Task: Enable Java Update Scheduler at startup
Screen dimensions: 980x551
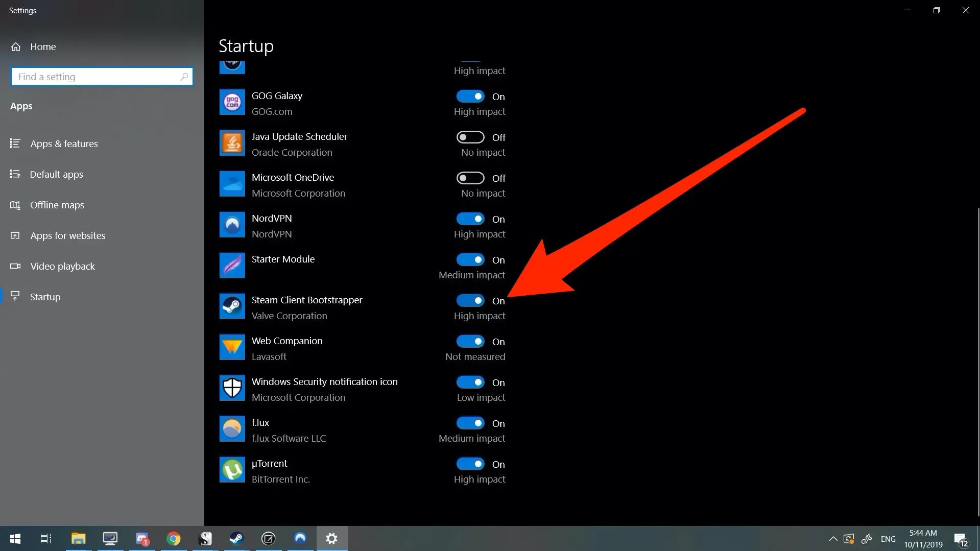Action: click(x=470, y=137)
